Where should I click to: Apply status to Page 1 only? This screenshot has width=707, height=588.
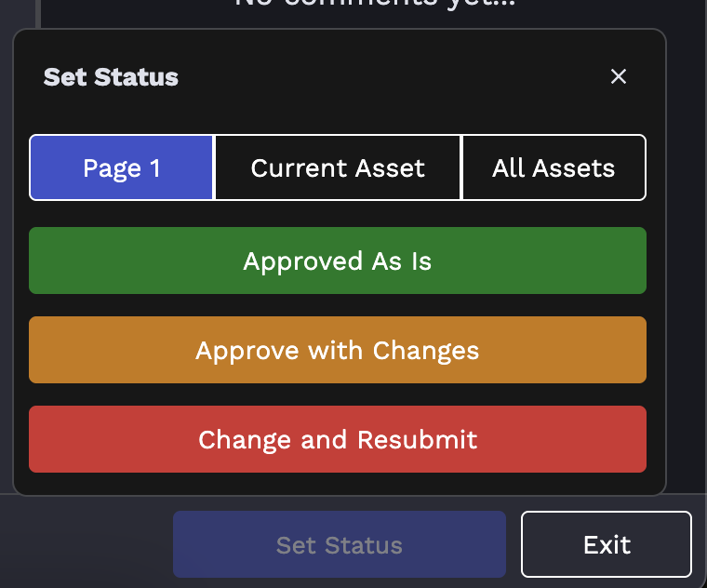(x=122, y=167)
